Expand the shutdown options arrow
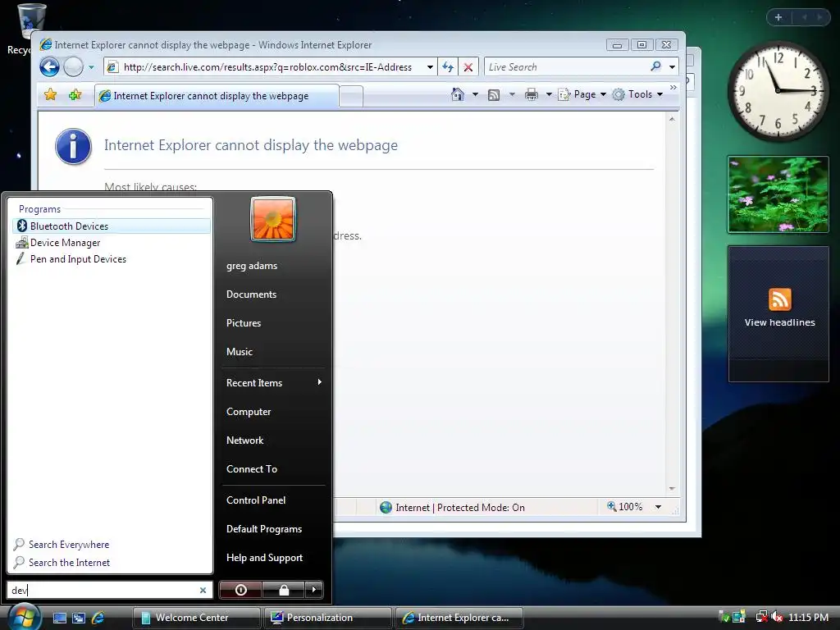 click(314, 590)
